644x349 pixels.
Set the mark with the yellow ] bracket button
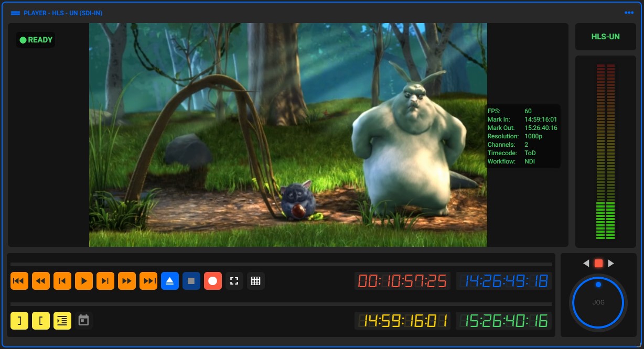click(x=19, y=321)
